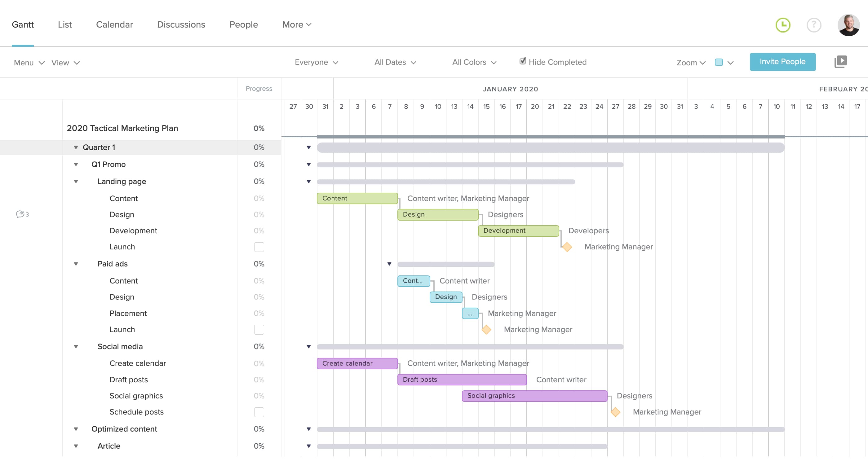Open the Everyone people filter
The image size is (868, 461).
[x=316, y=62]
